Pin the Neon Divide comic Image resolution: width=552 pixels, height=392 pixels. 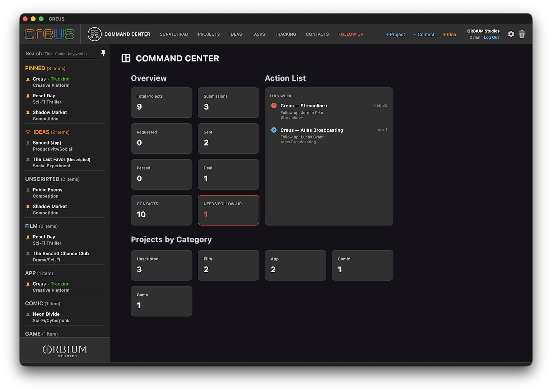pos(28,315)
